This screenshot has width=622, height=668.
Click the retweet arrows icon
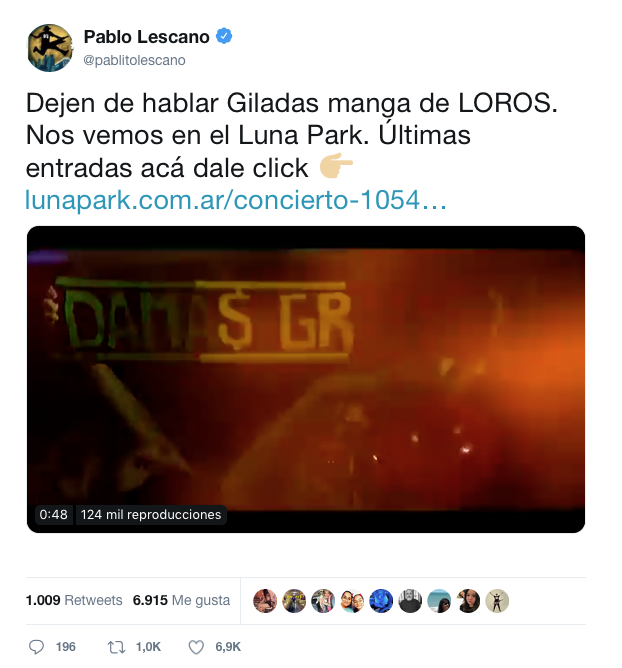click(x=116, y=647)
